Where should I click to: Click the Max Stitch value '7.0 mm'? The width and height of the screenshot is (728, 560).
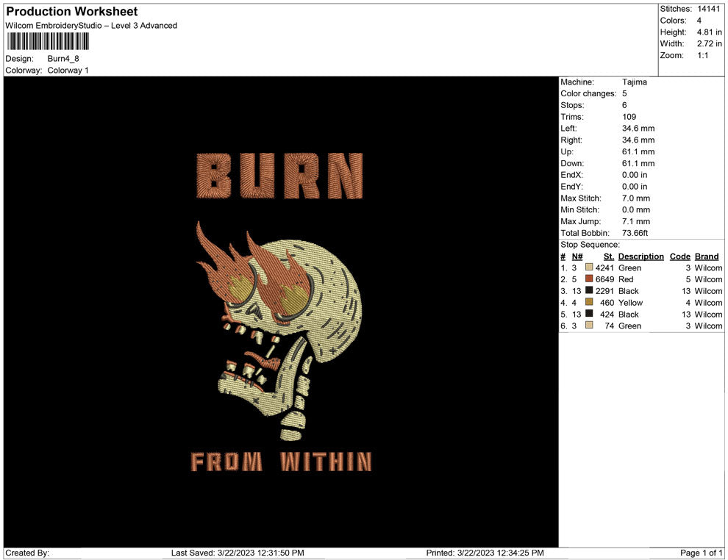pyautogui.click(x=636, y=198)
